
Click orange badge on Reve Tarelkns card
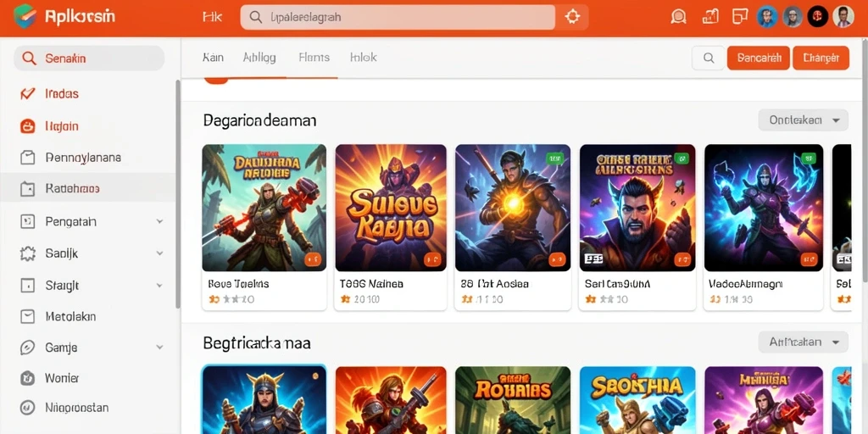(313, 259)
